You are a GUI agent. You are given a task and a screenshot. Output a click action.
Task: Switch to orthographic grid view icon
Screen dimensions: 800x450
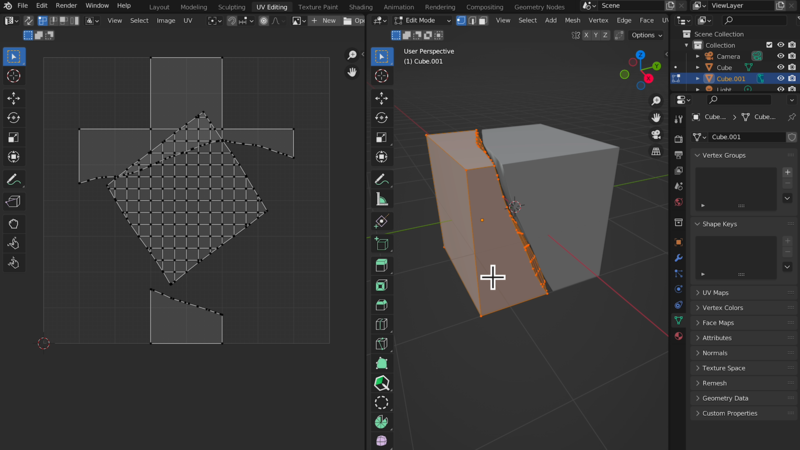[x=656, y=152]
